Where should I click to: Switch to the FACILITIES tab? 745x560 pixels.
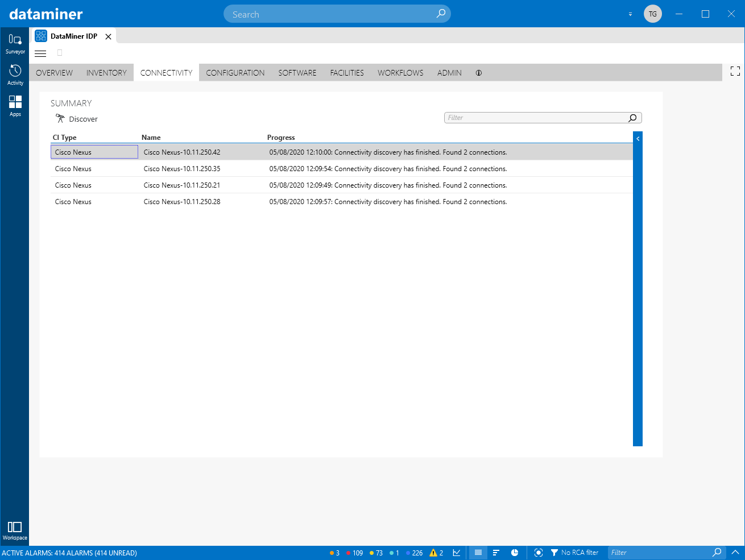[x=347, y=73]
